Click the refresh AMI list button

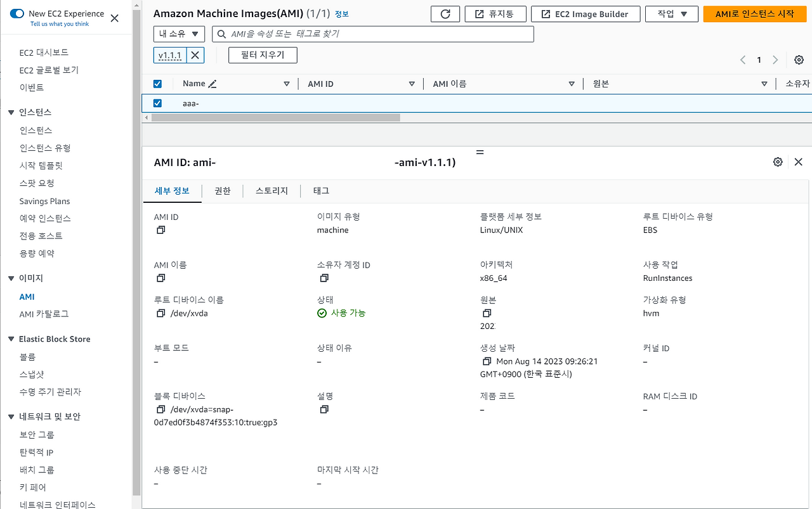445,14
